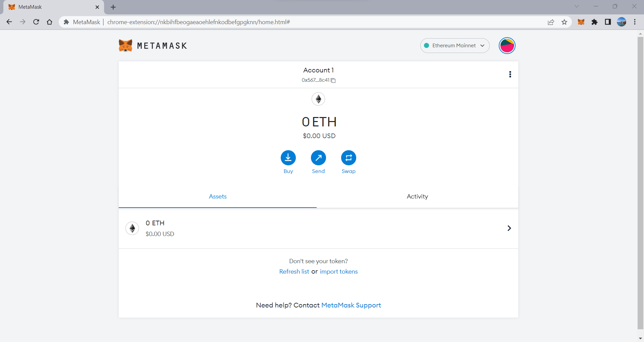Screen dimensions: 644x342
Task: Click the Buy download icon button
Action: click(x=288, y=158)
